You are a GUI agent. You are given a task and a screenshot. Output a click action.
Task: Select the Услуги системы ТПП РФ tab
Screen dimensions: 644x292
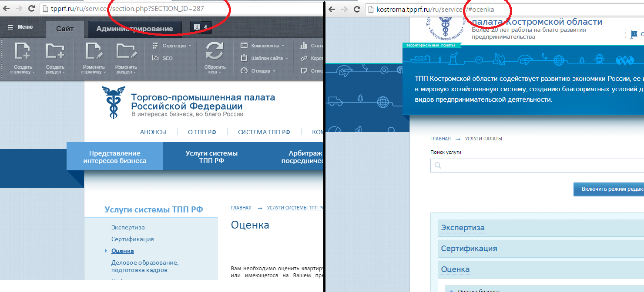(211, 157)
